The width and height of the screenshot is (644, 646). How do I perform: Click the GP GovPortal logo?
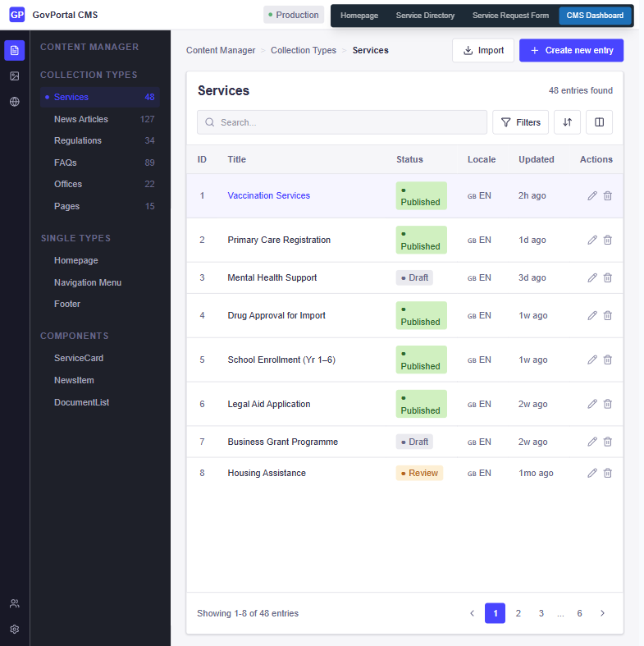(17, 15)
